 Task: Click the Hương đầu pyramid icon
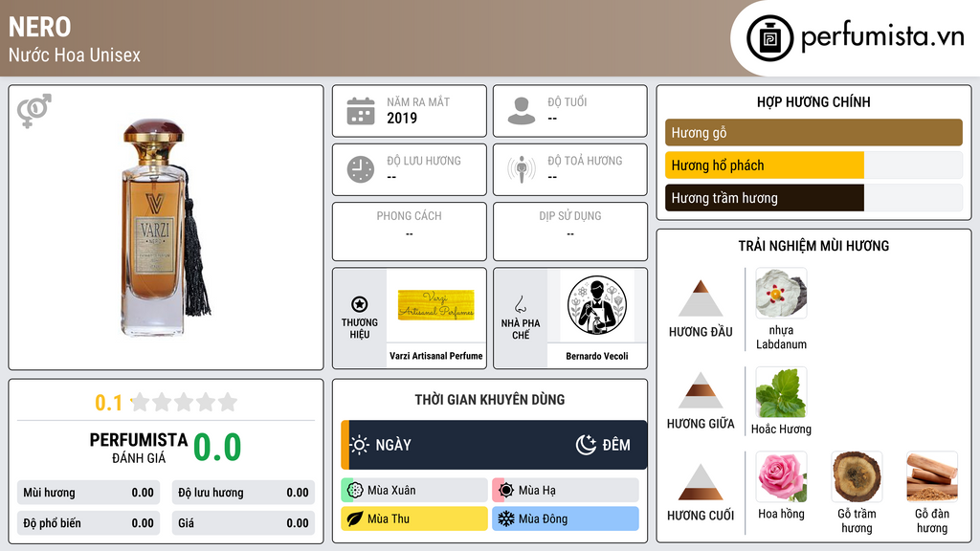coord(701,298)
